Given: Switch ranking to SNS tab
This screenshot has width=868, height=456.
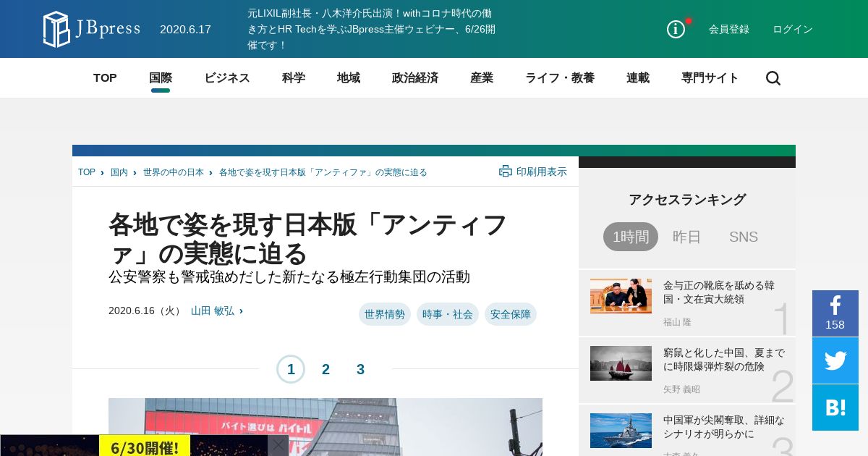Looking at the screenshot, I should 744,237.
